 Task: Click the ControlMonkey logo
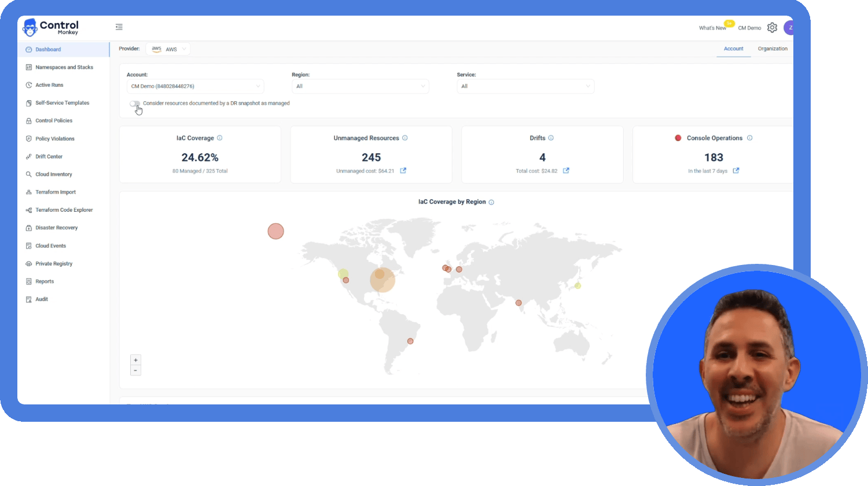pyautogui.click(x=50, y=27)
